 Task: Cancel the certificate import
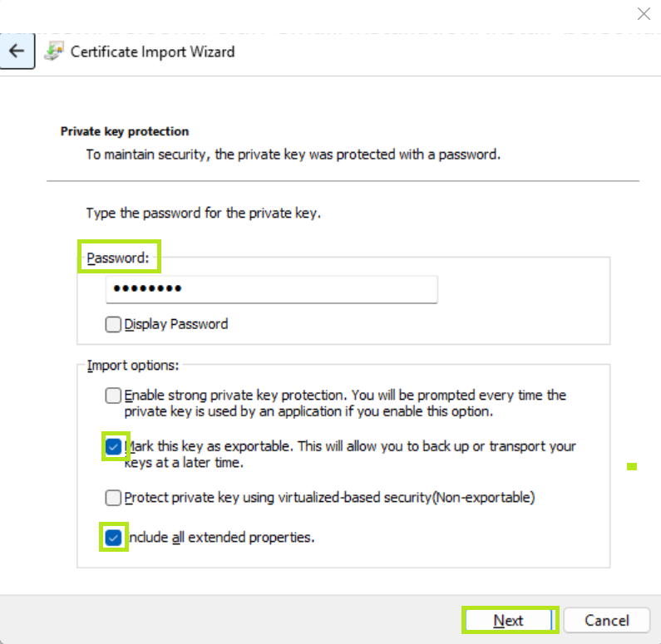point(607,620)
